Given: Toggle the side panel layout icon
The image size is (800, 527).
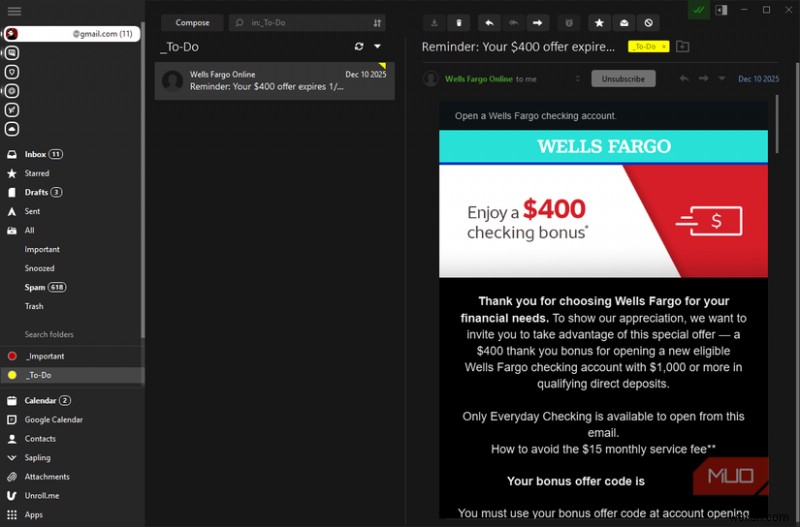Looking at the screenshot, I should pos(721,10).
